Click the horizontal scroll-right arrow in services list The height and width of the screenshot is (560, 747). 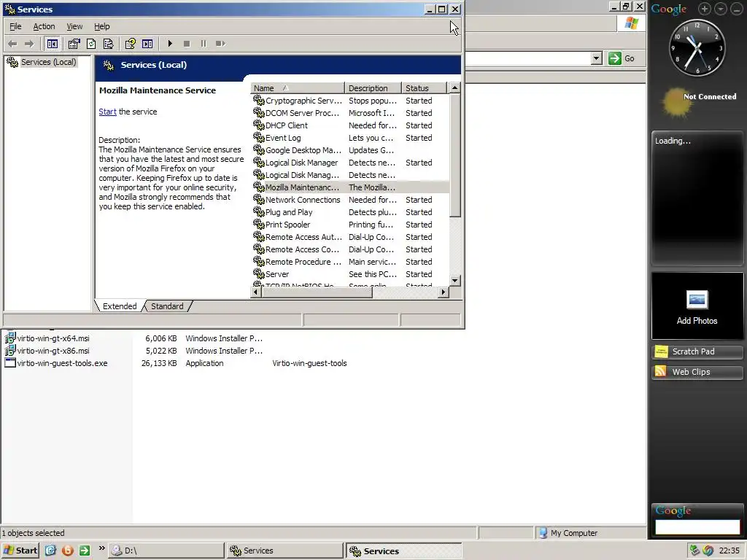pos(444,292)
